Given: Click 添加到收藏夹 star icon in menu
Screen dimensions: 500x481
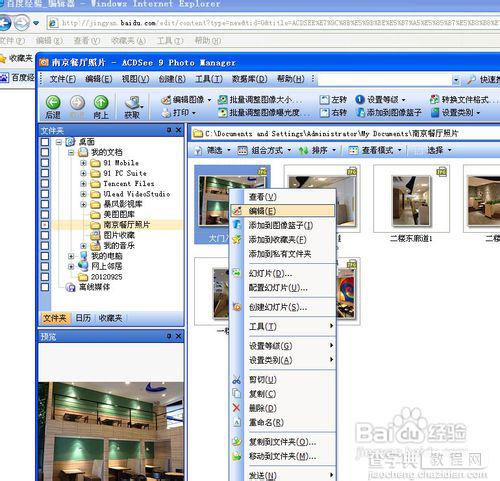Looking at the screenshot, I should click(236, 239).
